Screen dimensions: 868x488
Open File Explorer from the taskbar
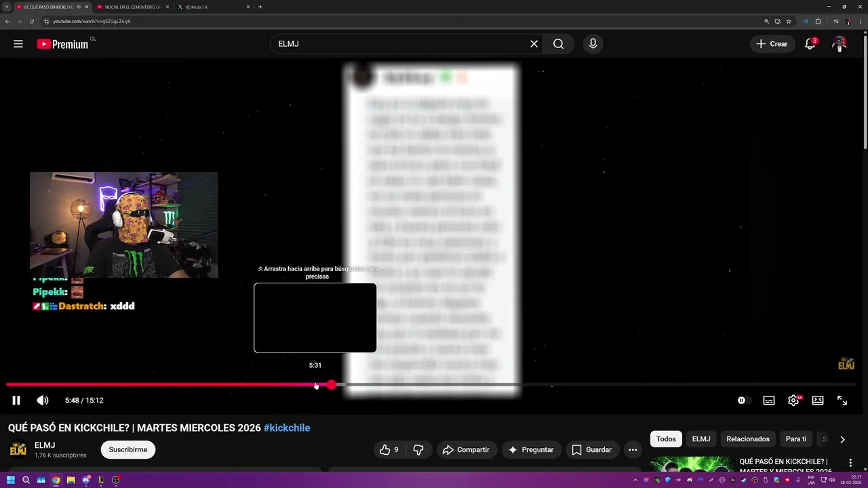tap(71, 480)
